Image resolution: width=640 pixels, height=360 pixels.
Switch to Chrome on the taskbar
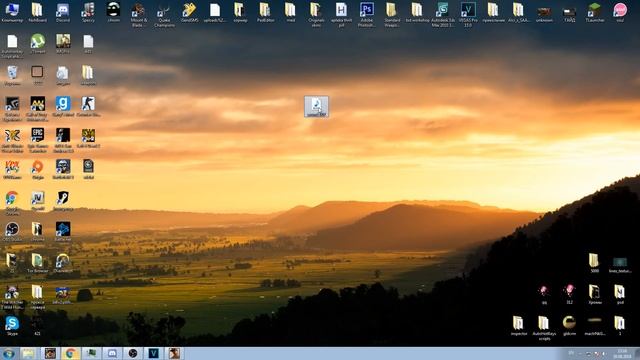point(71,353)
